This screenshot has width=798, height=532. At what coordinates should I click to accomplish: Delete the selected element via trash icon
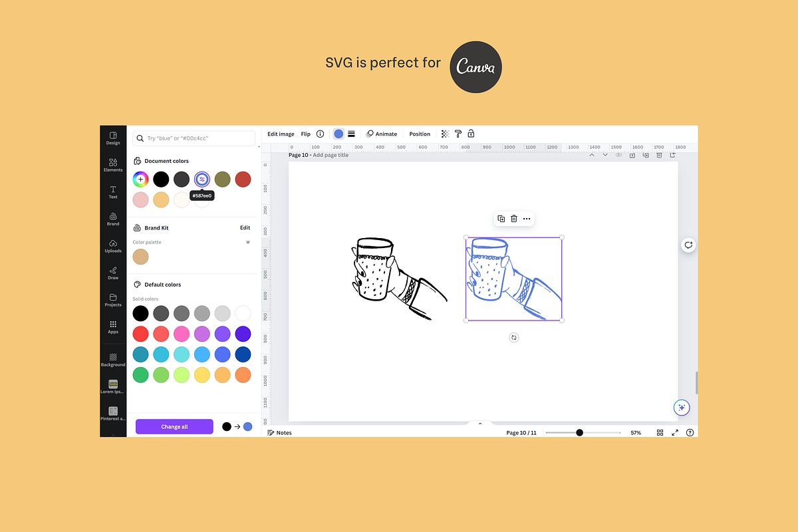(x=514, y=219)
